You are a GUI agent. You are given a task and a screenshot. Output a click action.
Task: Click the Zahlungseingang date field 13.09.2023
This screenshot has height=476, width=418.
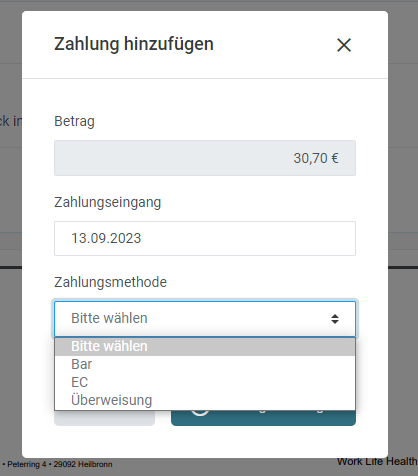tap(205, 238)
